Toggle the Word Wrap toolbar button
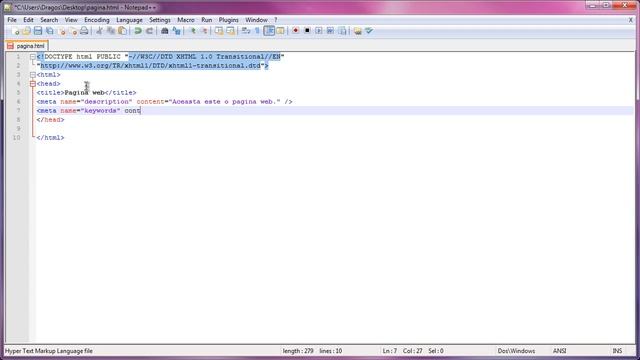 (246, 31)
